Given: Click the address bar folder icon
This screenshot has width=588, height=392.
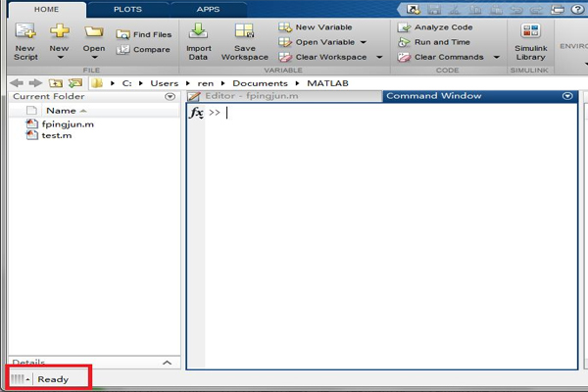Looking at the screenshot, I should [x=97, y=83].
